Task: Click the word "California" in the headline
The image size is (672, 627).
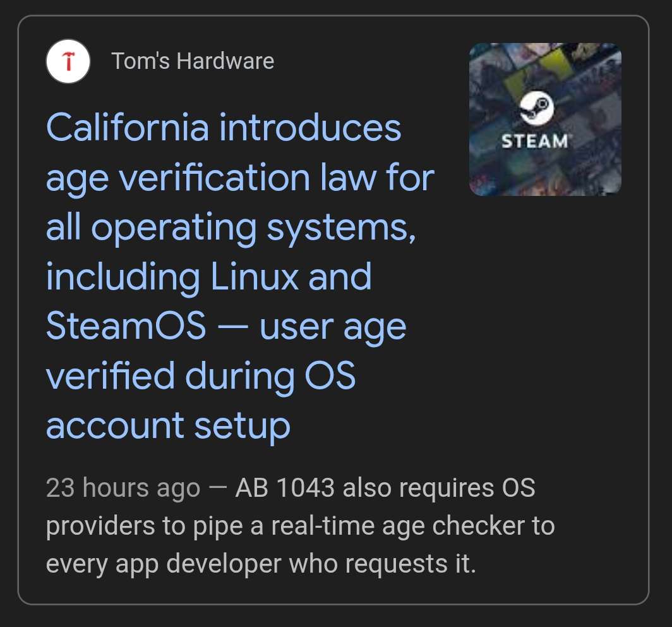Action: (x=127, y=128)
